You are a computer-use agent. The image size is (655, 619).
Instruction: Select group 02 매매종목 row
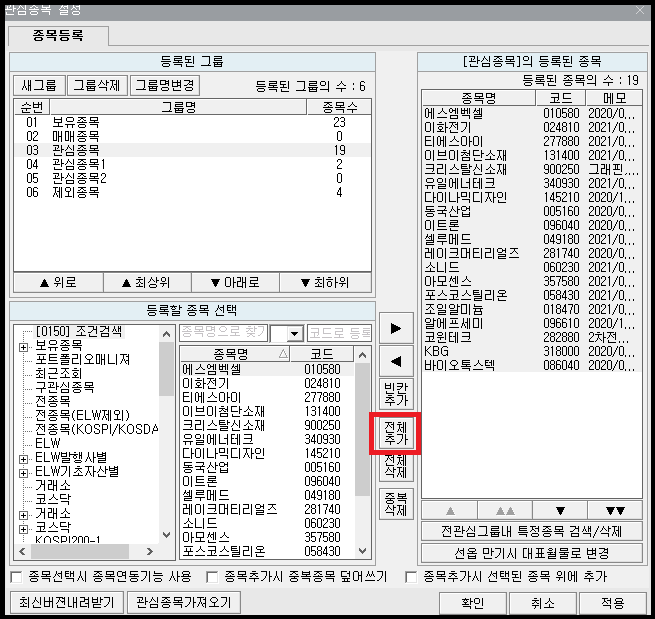pyautogui.click(x=192, y=137)
